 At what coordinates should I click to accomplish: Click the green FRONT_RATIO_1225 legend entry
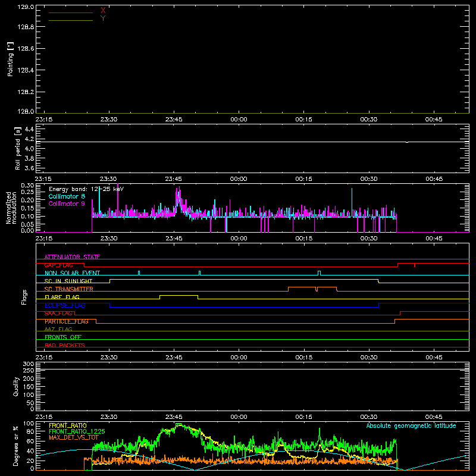point(77,431)
